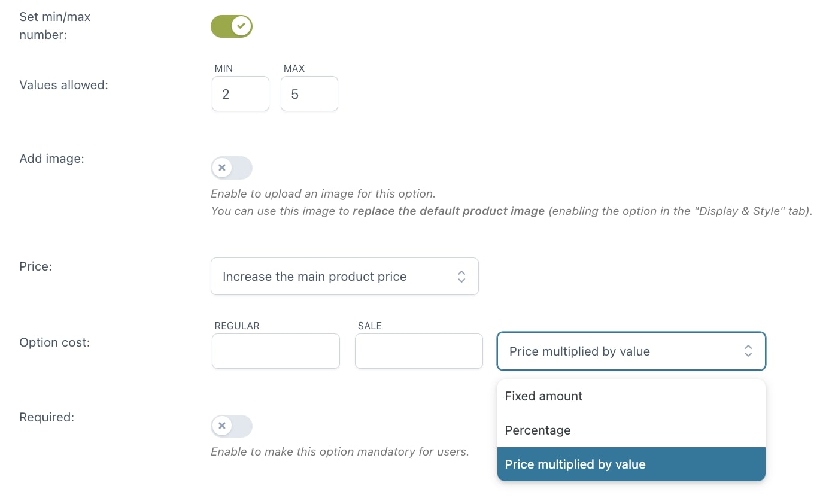This screenshot has width=832, height=504.
Task: Click the x knob on Add image toggle
Action: pyautogui.click(x=222, y=168)
